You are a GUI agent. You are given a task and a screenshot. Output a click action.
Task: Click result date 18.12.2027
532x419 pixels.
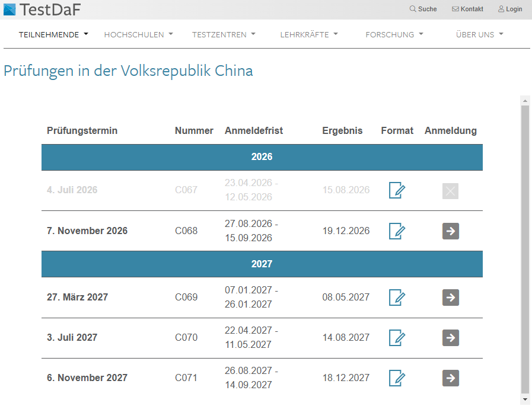346,378
